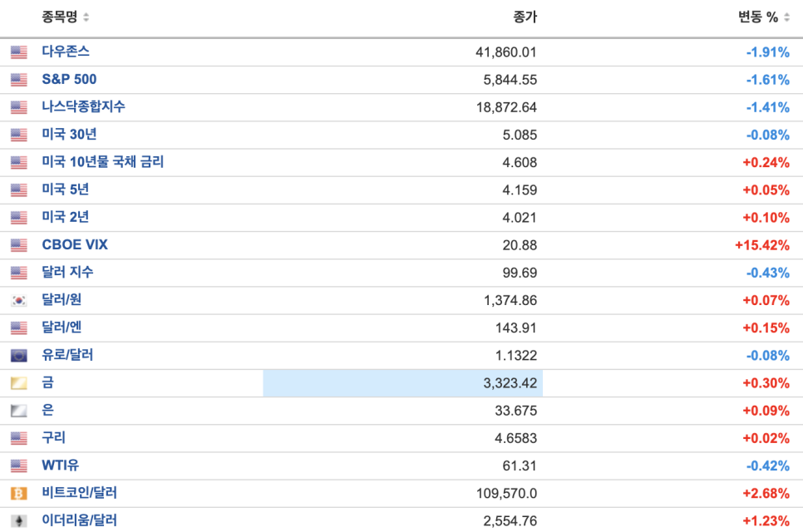Click the flag icon next to 나스닥종합지수

click(x=19, y=107)
